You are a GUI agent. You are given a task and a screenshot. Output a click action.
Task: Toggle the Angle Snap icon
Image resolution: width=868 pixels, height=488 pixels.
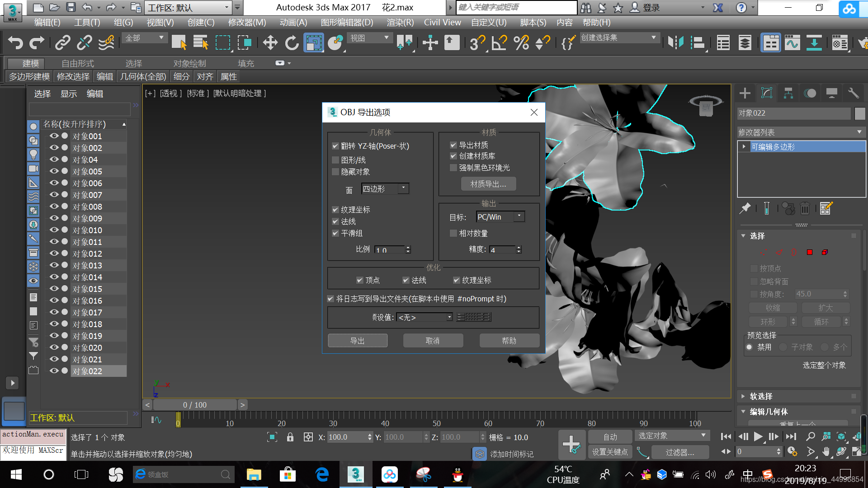coord(499,43)
